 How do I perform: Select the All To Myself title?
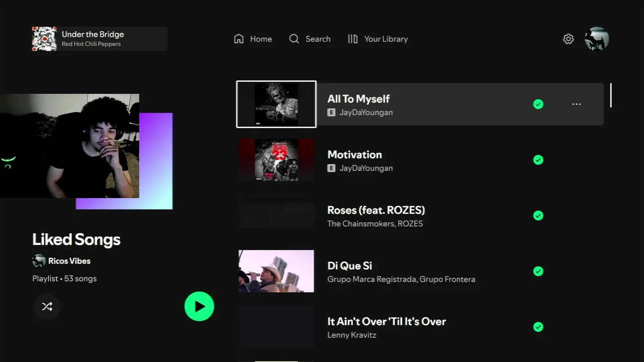coord(358,99)
